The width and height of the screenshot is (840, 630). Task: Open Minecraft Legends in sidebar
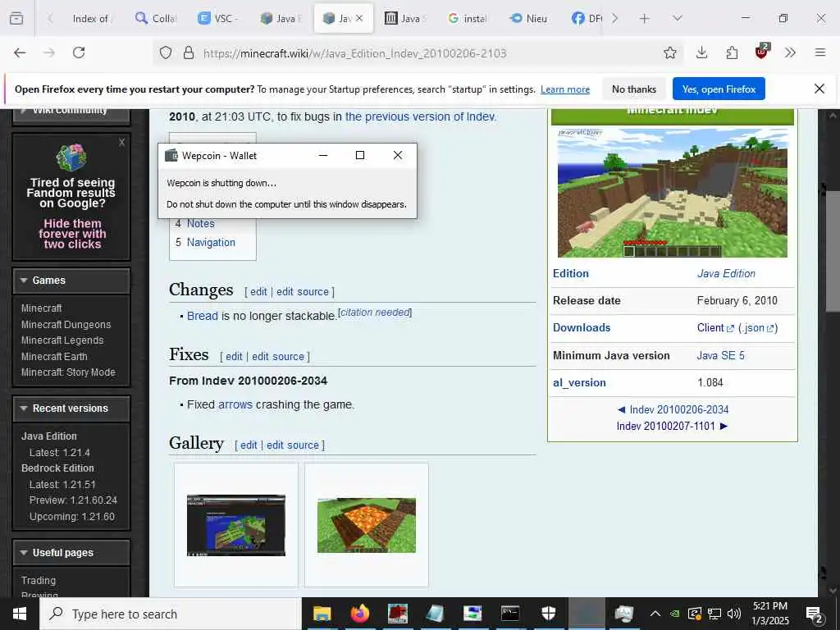[x=62, y=340]
